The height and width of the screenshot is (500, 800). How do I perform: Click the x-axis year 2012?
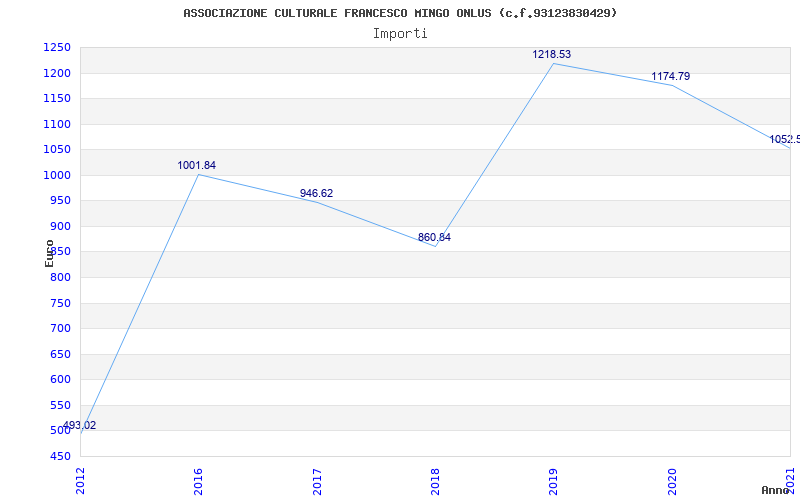coord(80,481)
